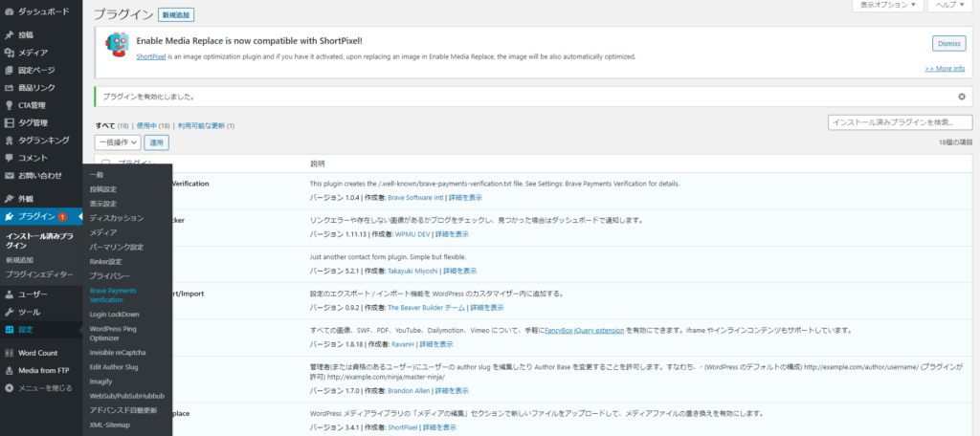Expand the 表示オプション screen options panel

887,6
